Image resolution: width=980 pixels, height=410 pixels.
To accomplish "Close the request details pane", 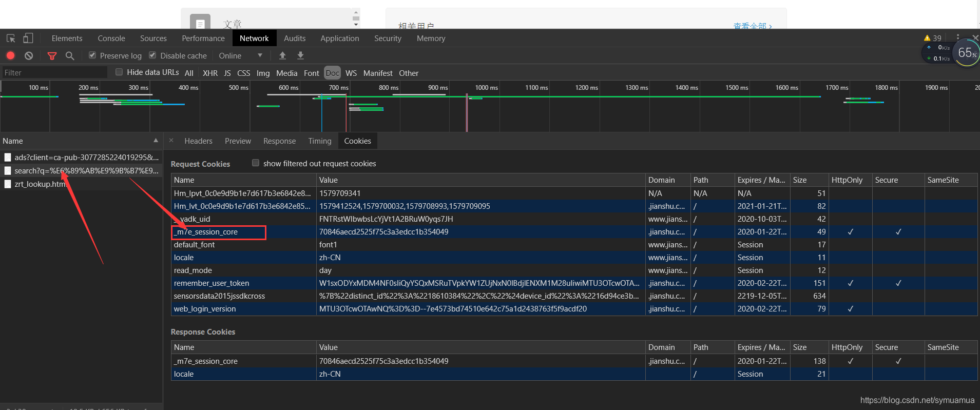I will (171, 141).
